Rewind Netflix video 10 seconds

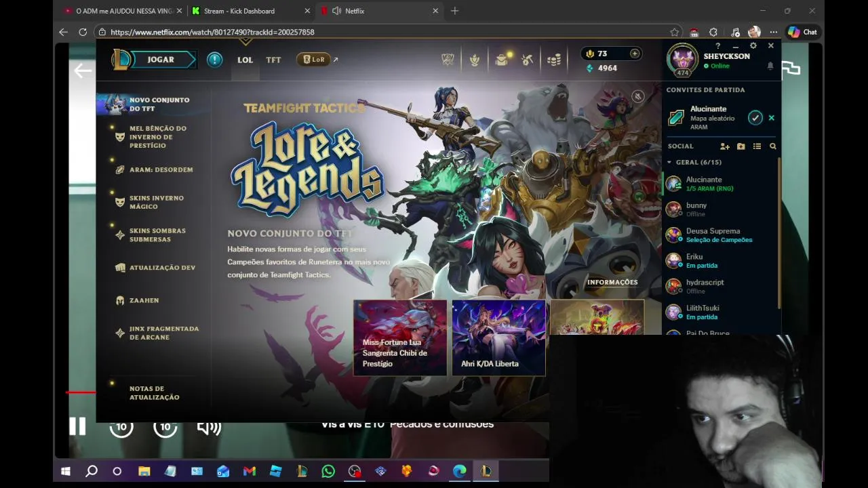(x=121, y=427)
